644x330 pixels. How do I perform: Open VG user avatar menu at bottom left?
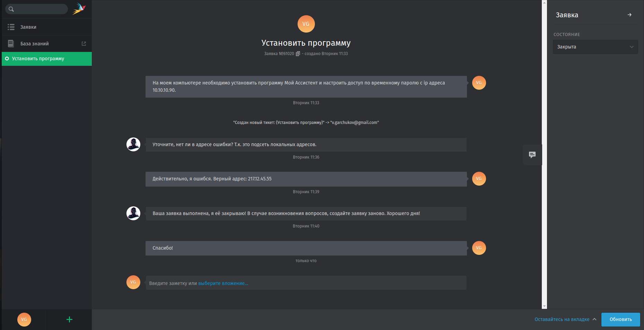24,320
